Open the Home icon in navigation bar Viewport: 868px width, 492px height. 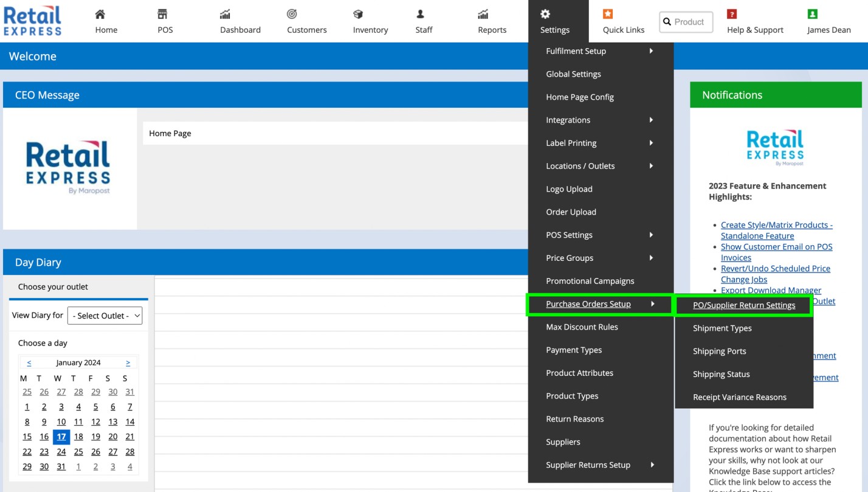click(x=100, y=14)
